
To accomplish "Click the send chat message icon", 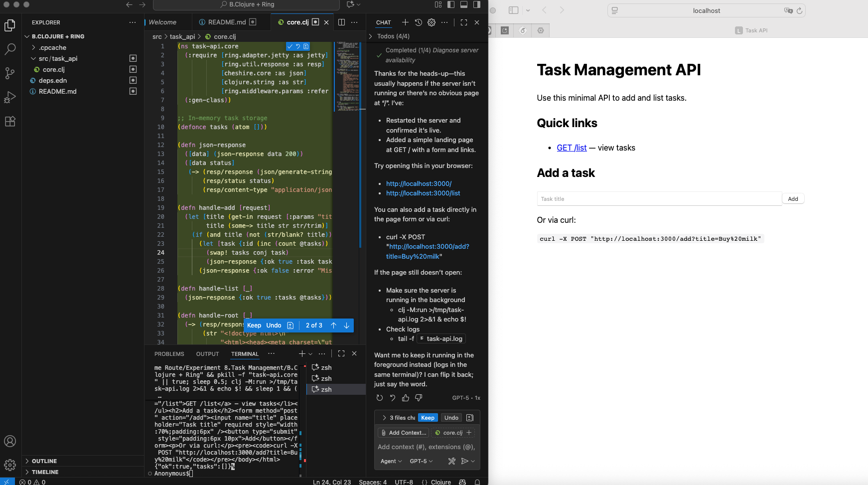I will 464,461.
